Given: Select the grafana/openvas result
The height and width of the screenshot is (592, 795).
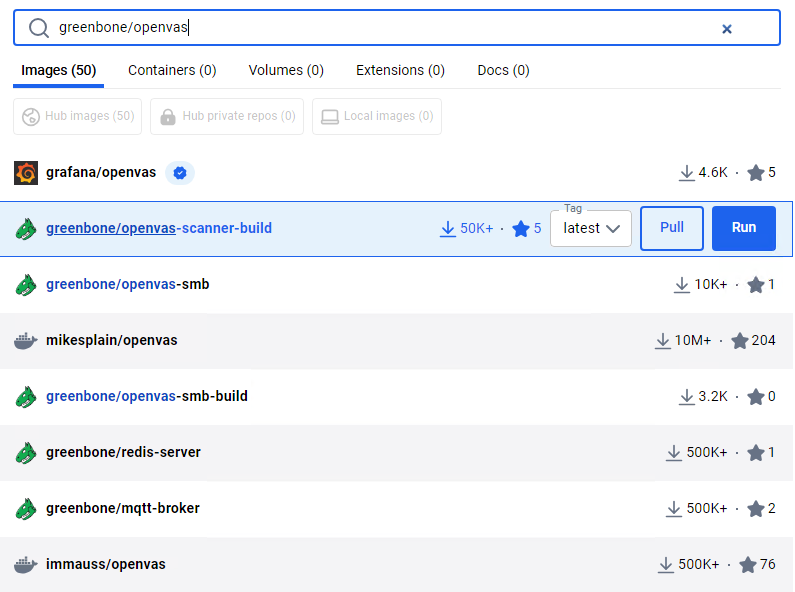Looking at the screenshot, I should click(x=396, y=173).
